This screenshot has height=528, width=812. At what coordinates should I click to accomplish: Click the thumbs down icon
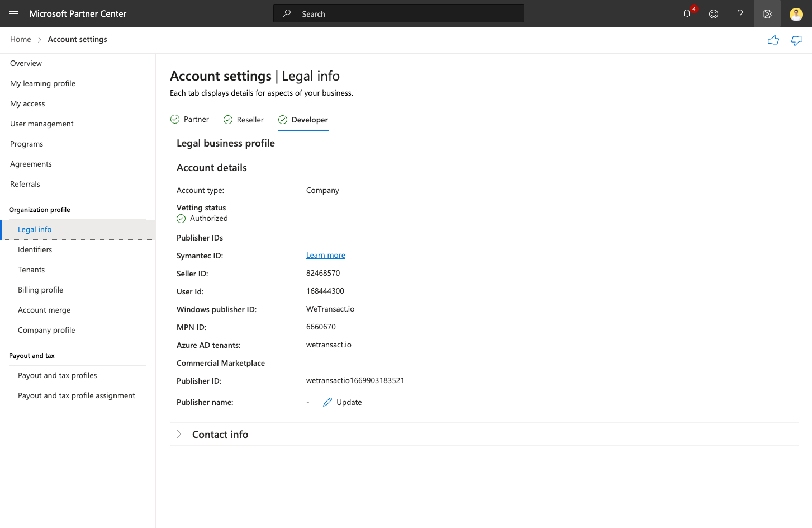797,40
